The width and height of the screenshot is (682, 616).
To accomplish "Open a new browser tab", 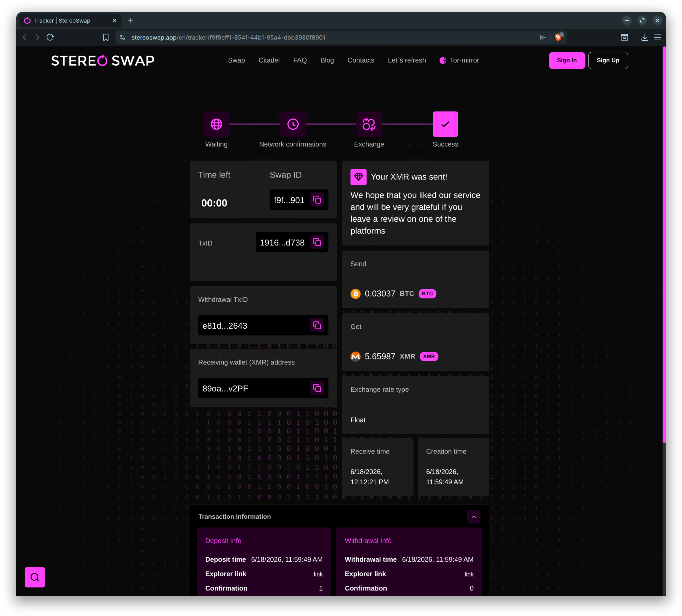I will [131, 20].
